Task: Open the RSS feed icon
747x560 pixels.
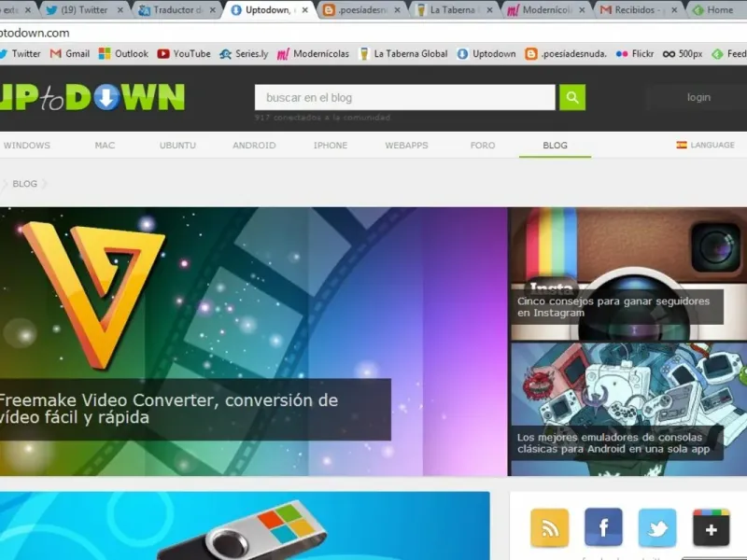Action: (549, 527)
